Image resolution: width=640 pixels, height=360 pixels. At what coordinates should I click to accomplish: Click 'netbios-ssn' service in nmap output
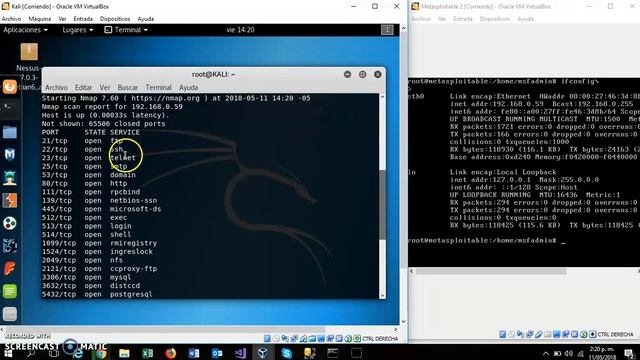133,200
